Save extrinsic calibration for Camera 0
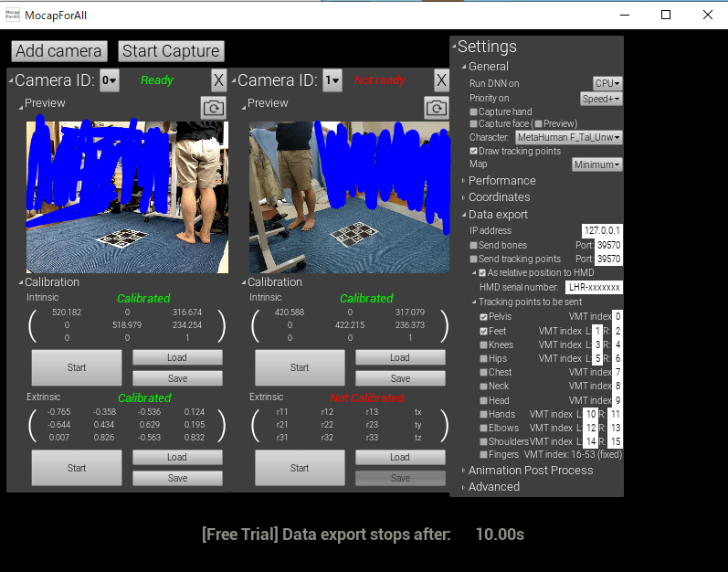The width and height of the screenshot is (728, 572). tap(177, 478)
